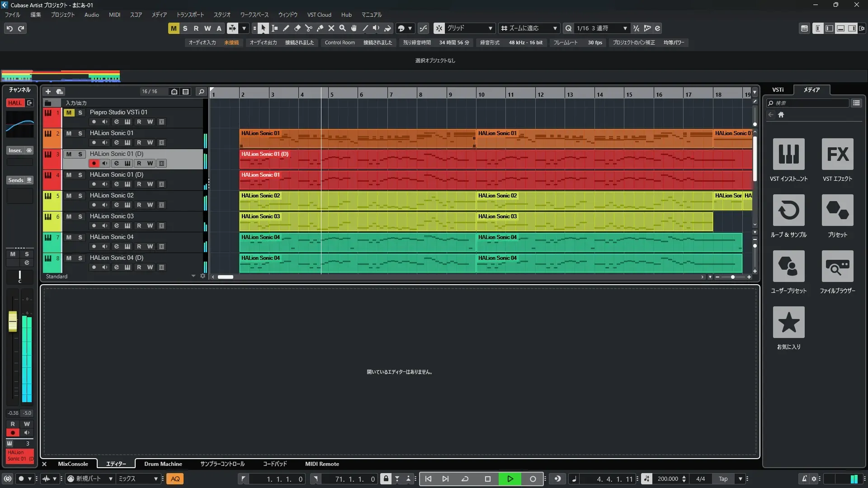
Task: Select the Scissors split tool
Action: pyautogui.click(x=309, y=28)
